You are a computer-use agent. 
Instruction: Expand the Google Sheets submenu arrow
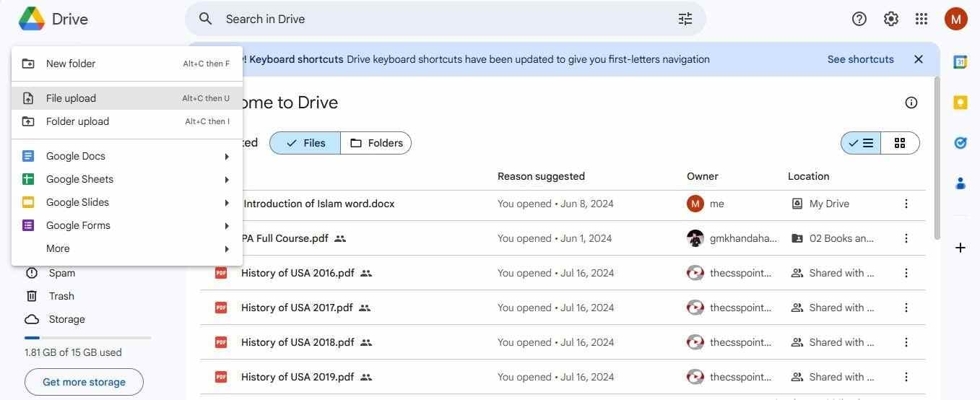click(227, 179)
